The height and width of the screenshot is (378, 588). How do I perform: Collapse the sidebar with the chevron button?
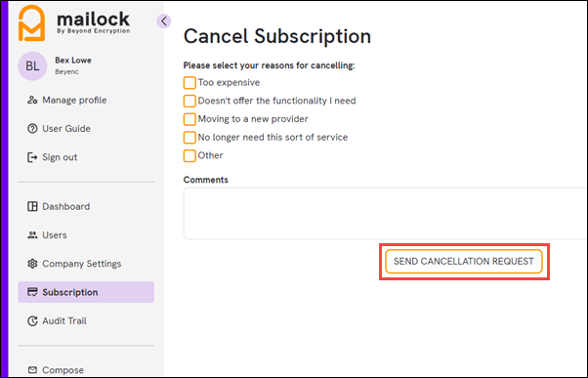coord(164,21)
